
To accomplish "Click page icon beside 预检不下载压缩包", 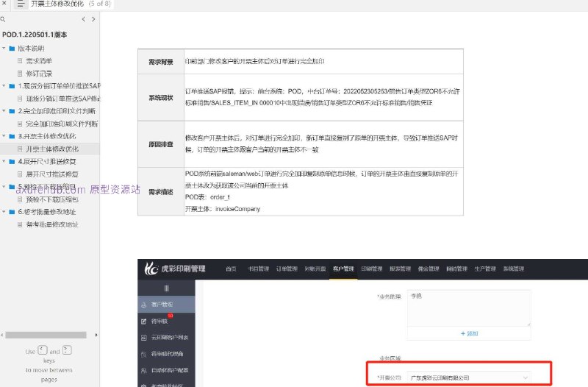I will [20, 199].
